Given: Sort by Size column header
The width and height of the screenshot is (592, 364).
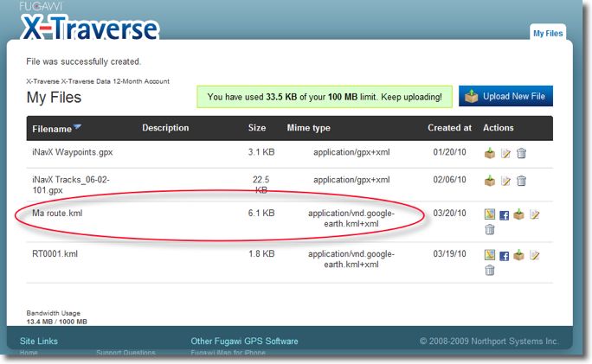Looking at the screenshot, I should coord(257,128).
